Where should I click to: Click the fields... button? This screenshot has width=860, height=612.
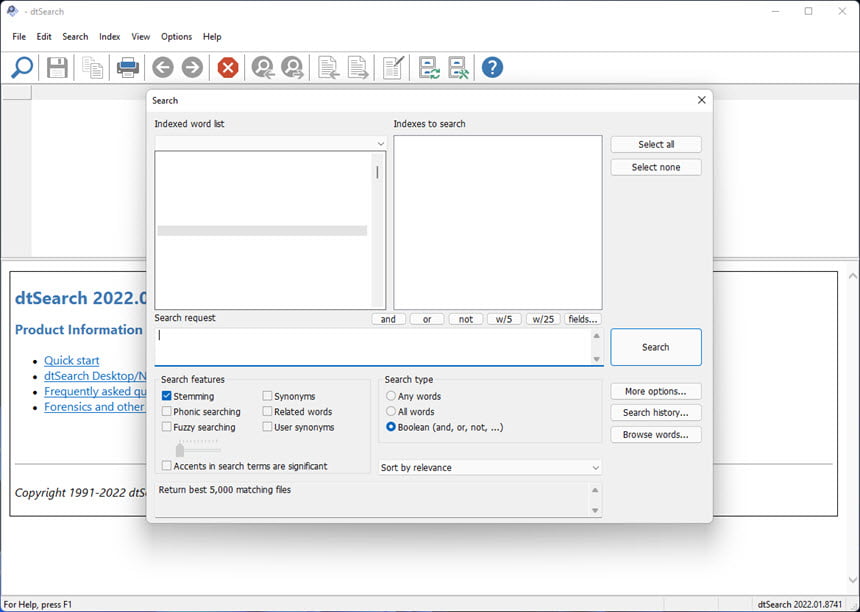pyautogui.click(x=582, y=319)
